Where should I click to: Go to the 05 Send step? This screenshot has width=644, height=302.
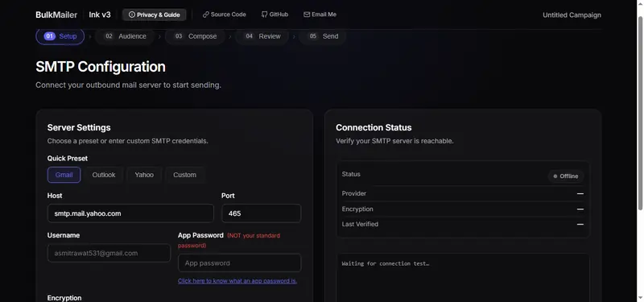click(x=323, y=36)
